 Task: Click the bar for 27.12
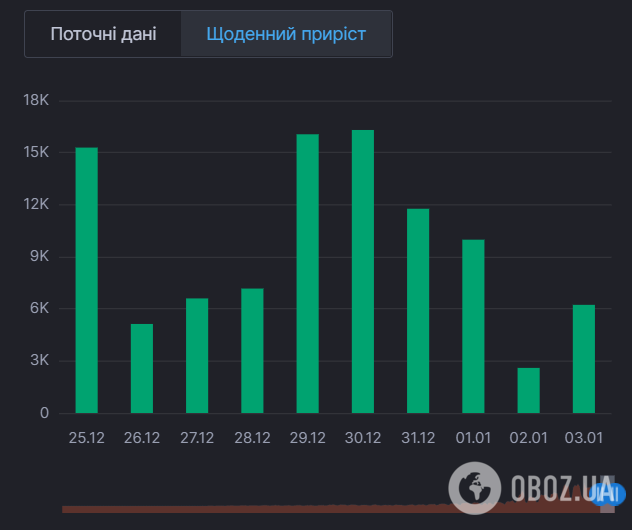[197, 355]
